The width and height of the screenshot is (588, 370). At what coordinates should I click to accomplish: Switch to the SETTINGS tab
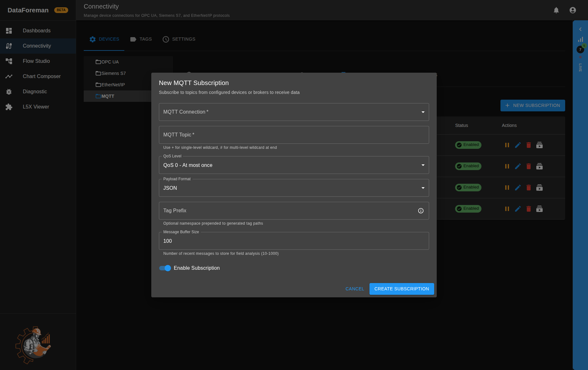179,39
